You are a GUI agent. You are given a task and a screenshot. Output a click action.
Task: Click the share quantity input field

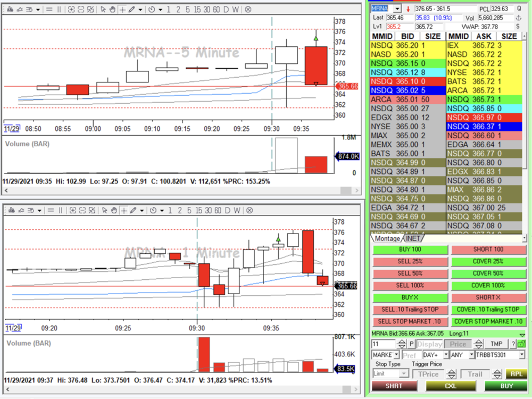point(383,344)
